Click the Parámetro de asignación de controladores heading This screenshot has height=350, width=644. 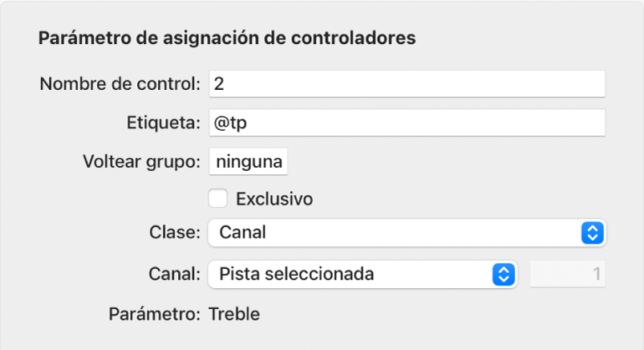[227, 39]
